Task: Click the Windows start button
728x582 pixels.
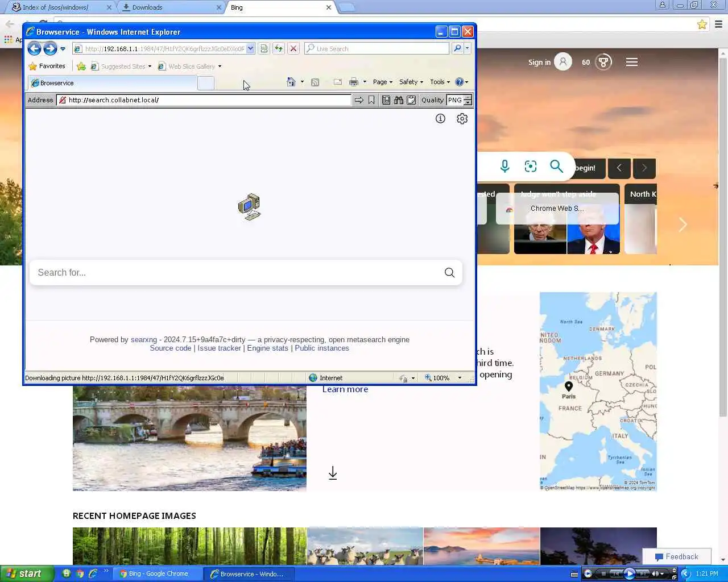Action: (27, 573)
